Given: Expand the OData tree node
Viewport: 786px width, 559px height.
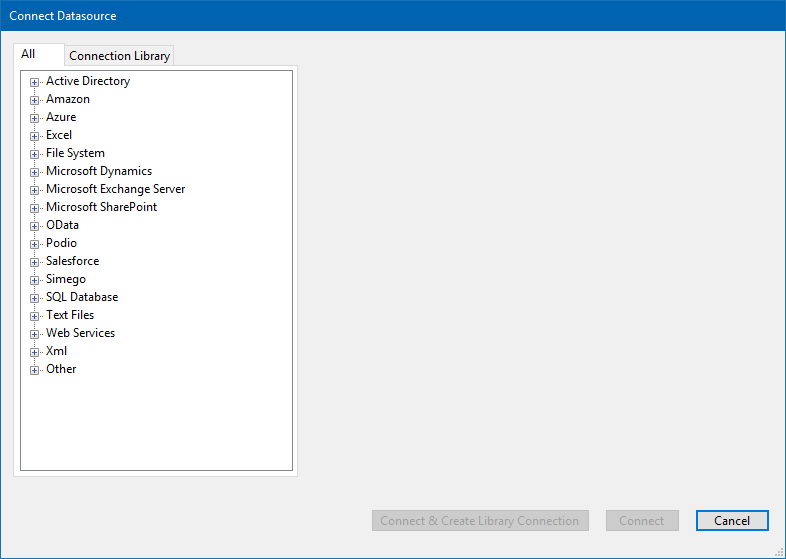Looking at the screenshot, I should (x=34, y=226).
